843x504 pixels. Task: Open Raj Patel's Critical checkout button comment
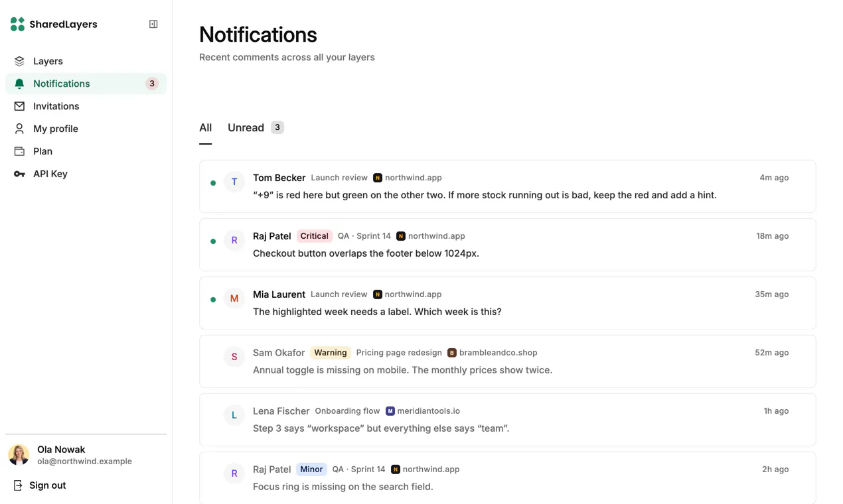pos(507,245)
